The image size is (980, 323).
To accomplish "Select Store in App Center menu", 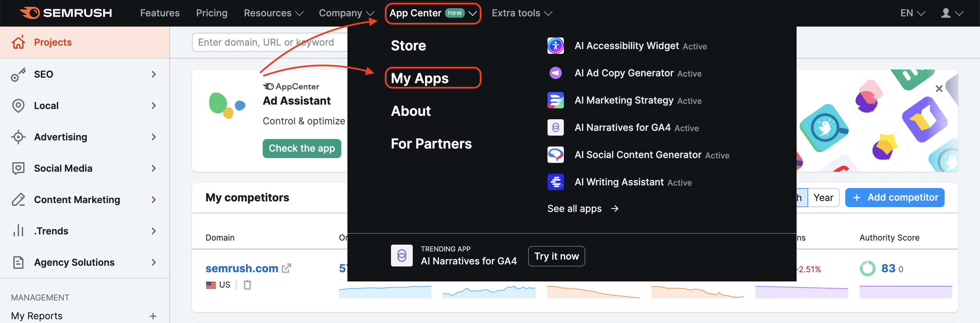I will pyautogui.click(x=408, y=46).
